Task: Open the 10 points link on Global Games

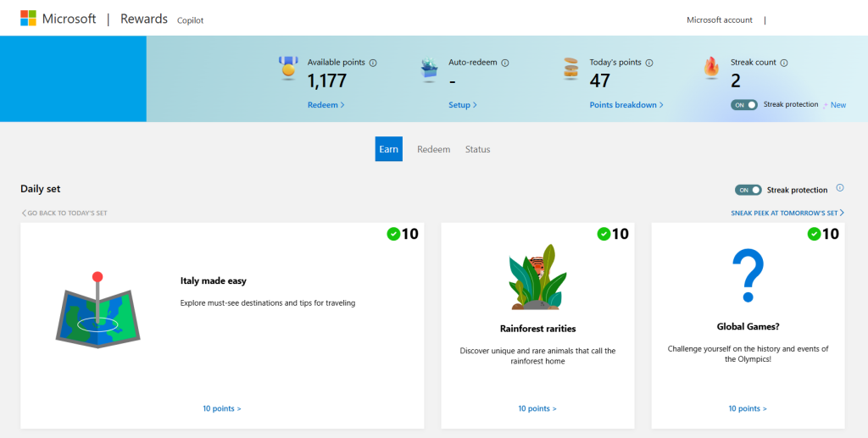Action: [748, 408]
